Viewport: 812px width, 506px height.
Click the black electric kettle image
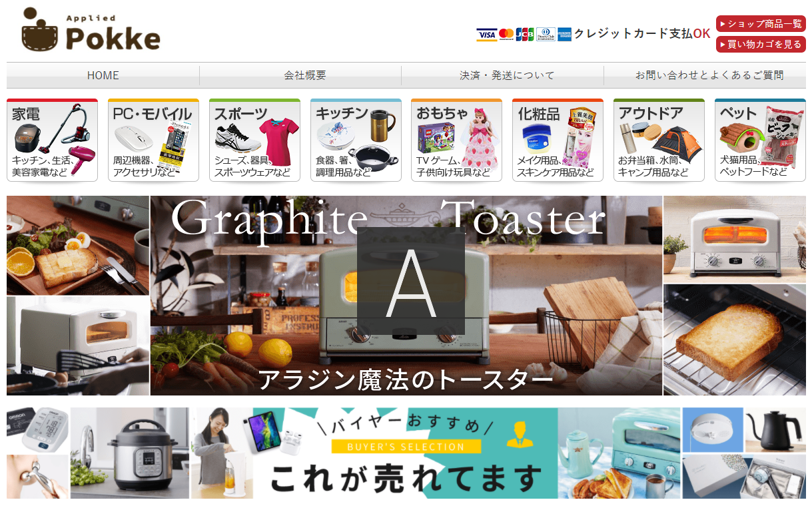[x=775, y=430]
